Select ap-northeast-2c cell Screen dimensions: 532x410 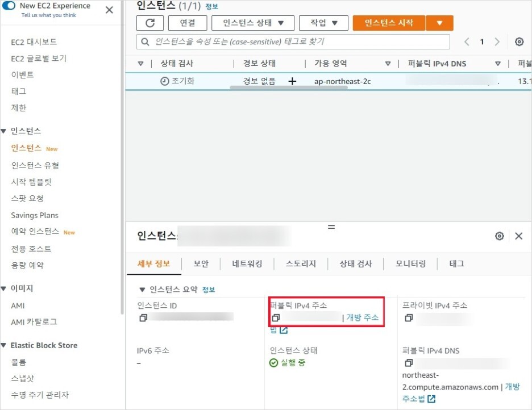click(342, 81)
